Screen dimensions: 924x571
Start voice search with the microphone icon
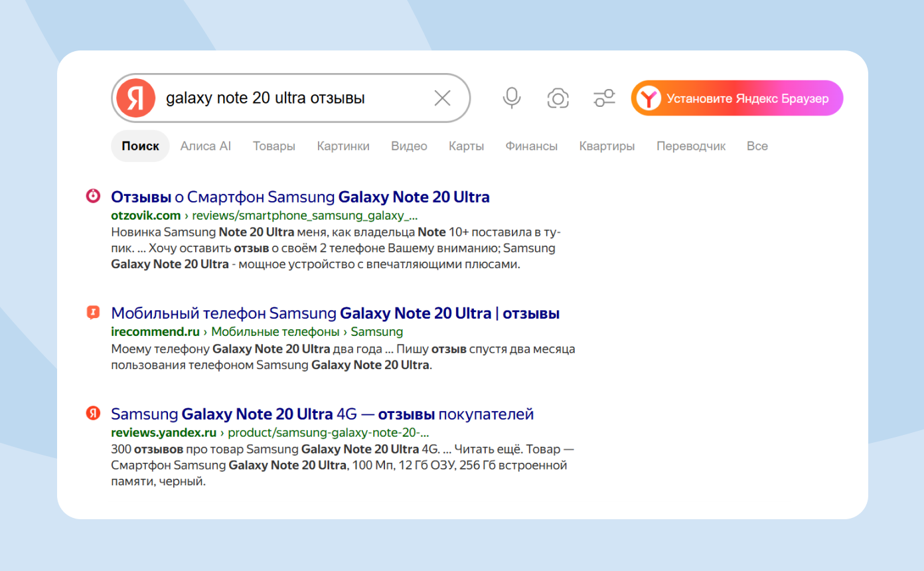pos(511,98)
